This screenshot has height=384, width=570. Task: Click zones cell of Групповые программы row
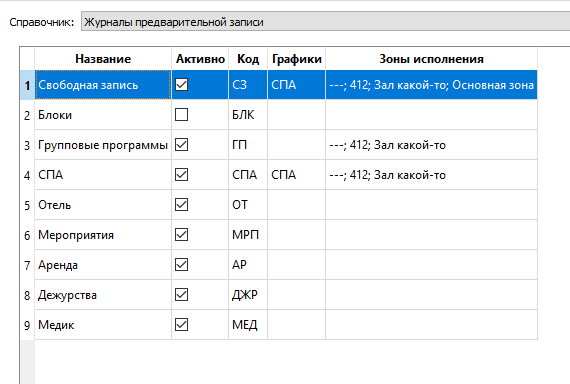tap(431, 145)
